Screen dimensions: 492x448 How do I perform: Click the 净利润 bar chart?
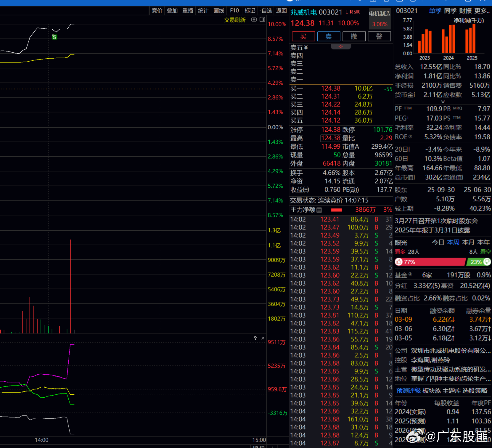tap(446, 39)
